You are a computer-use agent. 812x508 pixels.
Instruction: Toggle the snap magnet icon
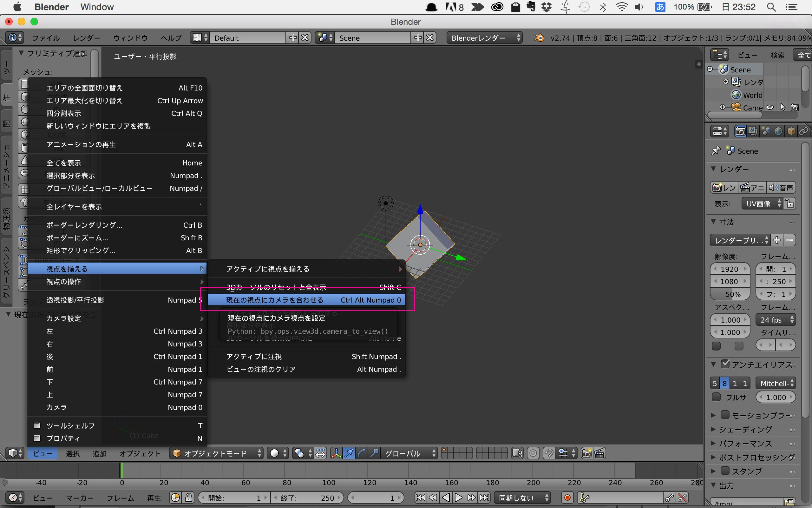(x=549, y=453)
